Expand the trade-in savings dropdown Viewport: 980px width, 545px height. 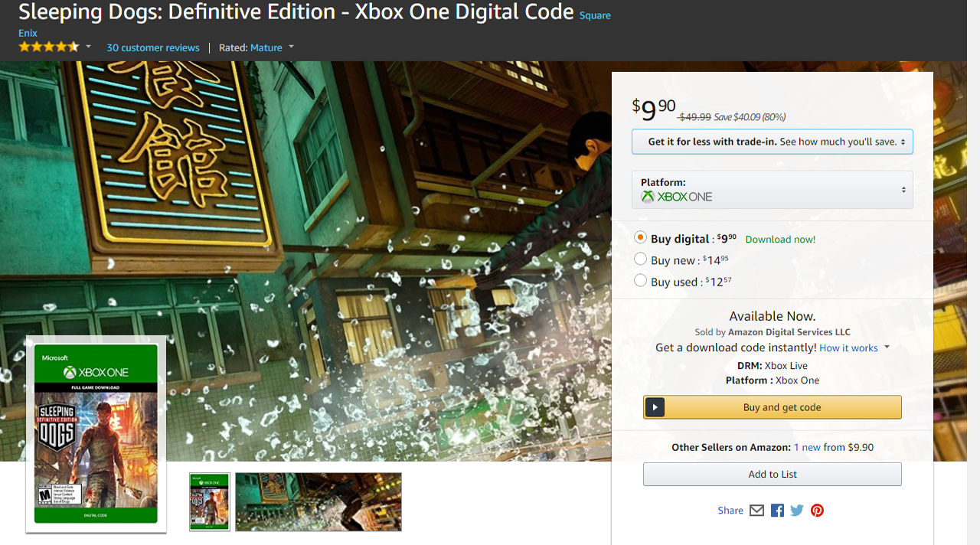tap(772, 142)
